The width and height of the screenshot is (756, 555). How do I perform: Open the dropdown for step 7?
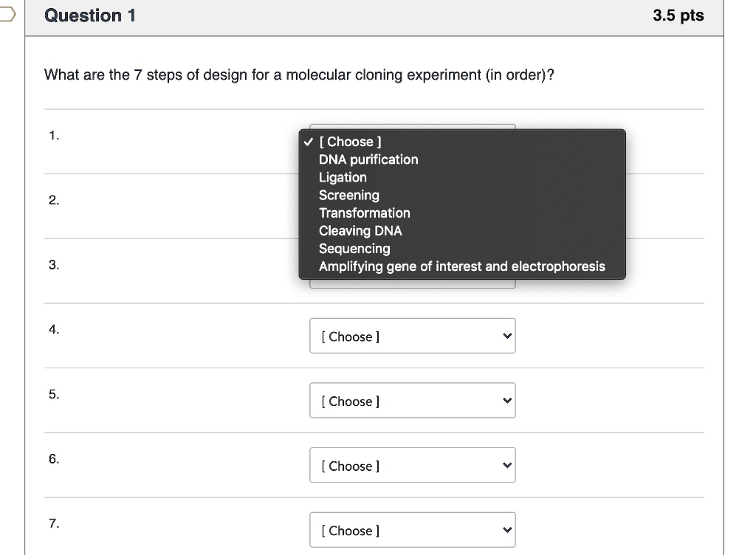click(x=412, y=530)
